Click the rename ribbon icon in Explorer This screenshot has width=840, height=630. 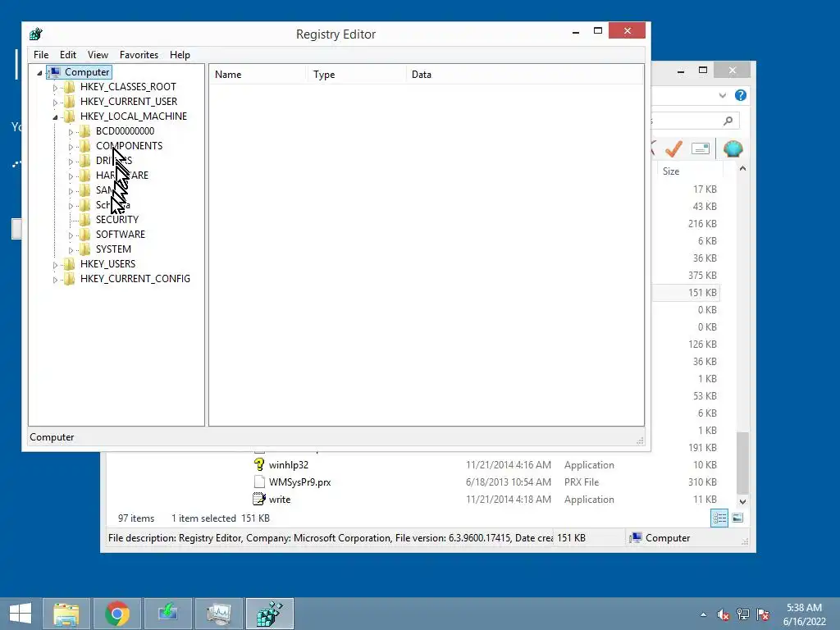701,148
